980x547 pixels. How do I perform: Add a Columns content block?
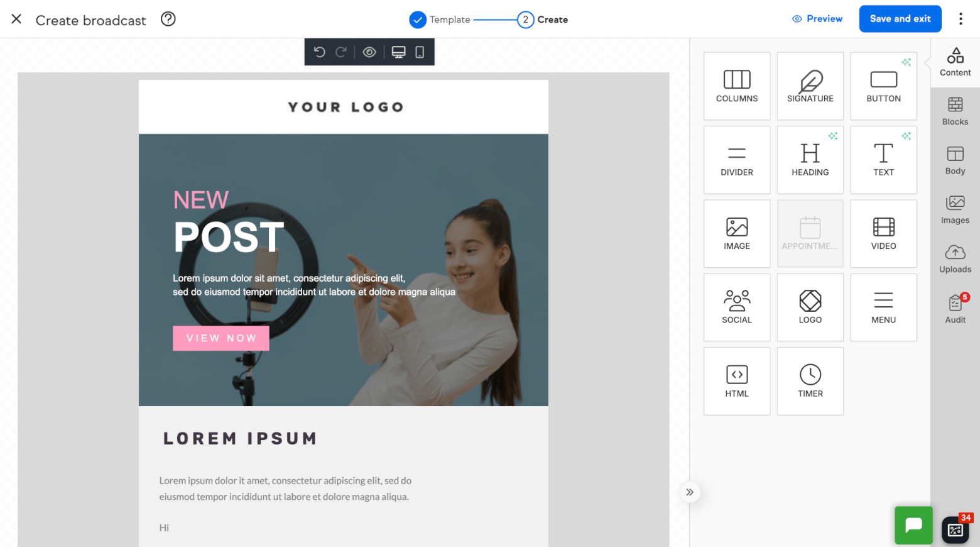pyautogui.click(x=736, y=86)
